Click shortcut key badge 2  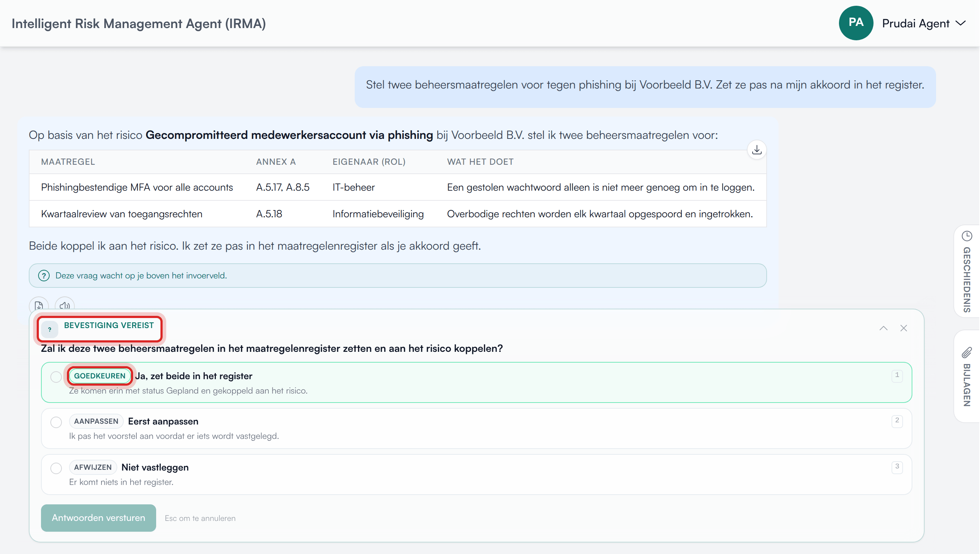point(897,421)
